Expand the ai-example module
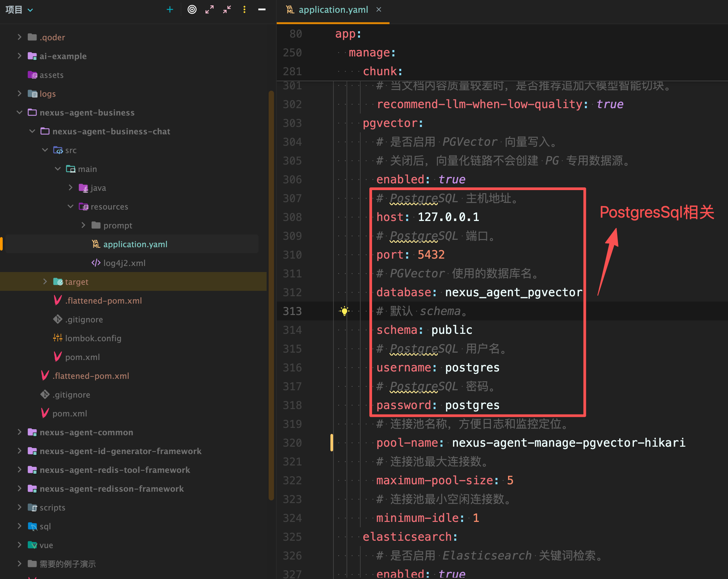The height and width of the screenshot is (579, 728). [19, 56]
